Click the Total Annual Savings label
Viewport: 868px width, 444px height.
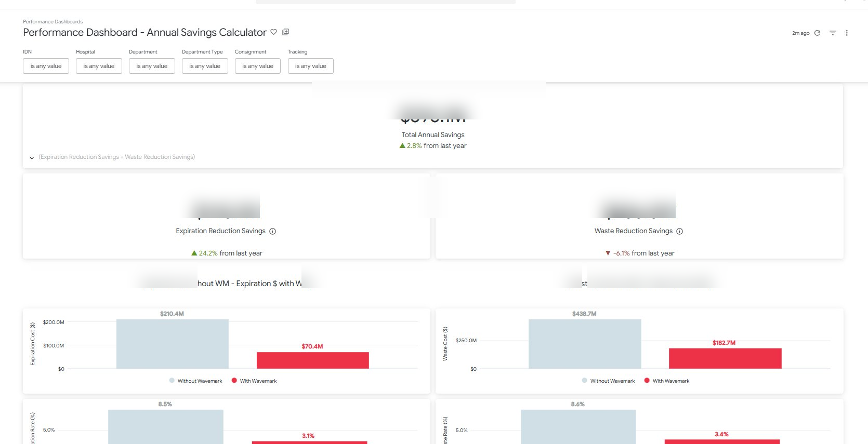433,134
